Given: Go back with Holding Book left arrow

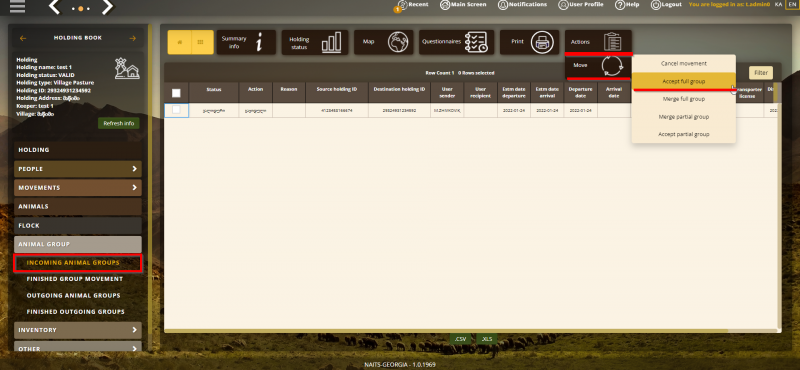Looking at the screenshot, I should 23,38.
